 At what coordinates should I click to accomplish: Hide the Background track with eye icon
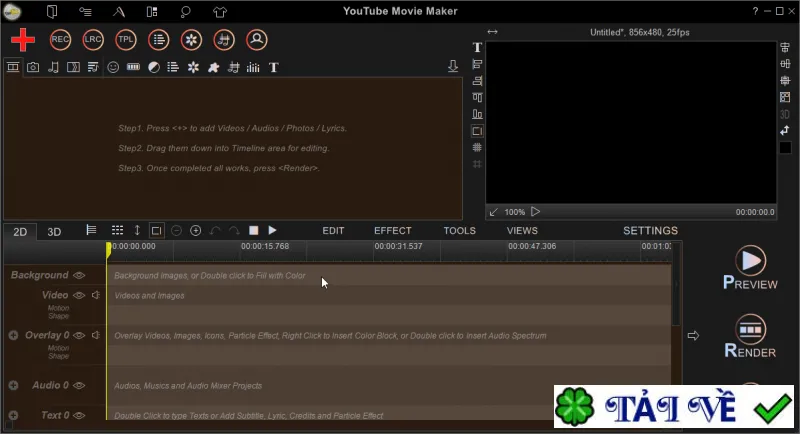79,275
